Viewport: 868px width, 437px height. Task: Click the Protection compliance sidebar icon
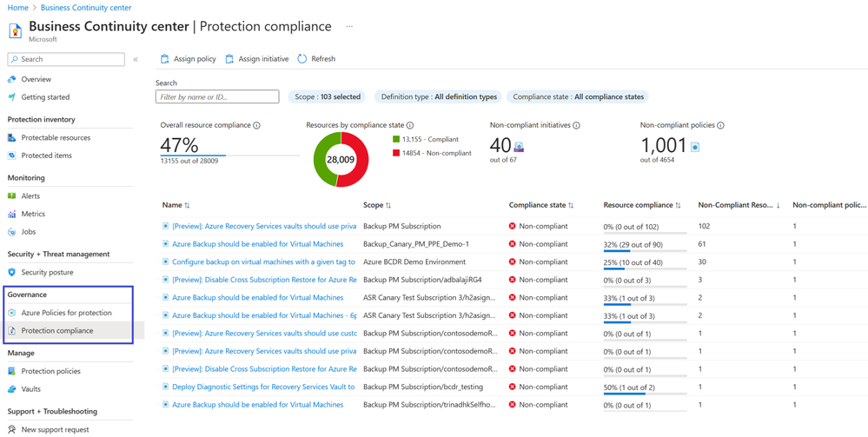pos(11,331)
